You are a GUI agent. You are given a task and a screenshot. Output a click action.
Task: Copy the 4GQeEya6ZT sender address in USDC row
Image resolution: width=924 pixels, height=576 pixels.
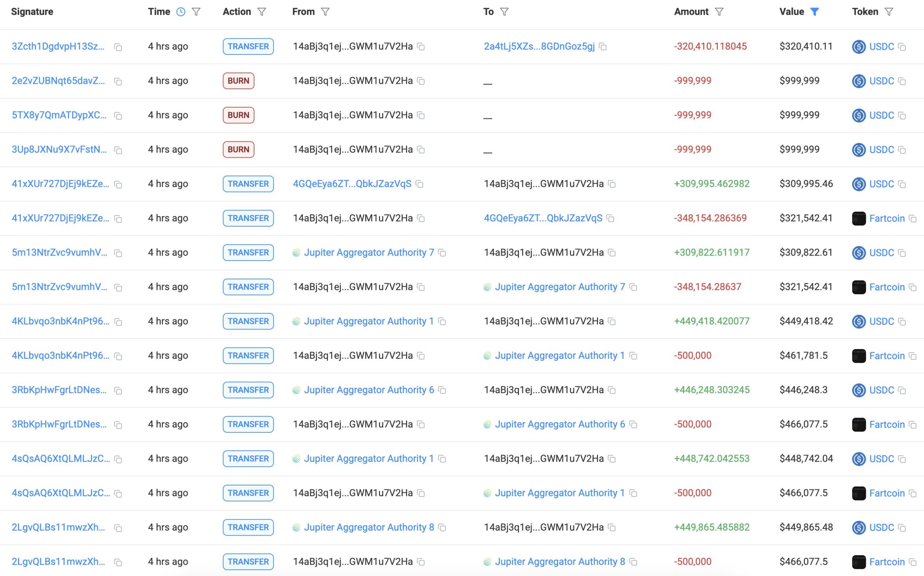click(420, 184)
